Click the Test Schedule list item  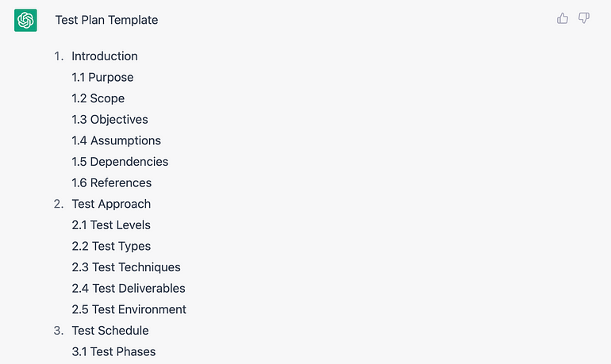(x=110, y=330)
